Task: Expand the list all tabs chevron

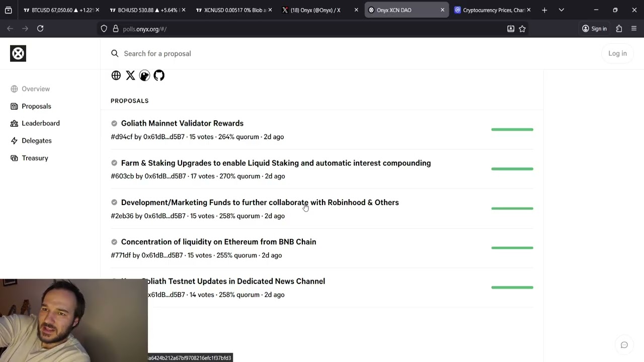Action: (561, 10)
